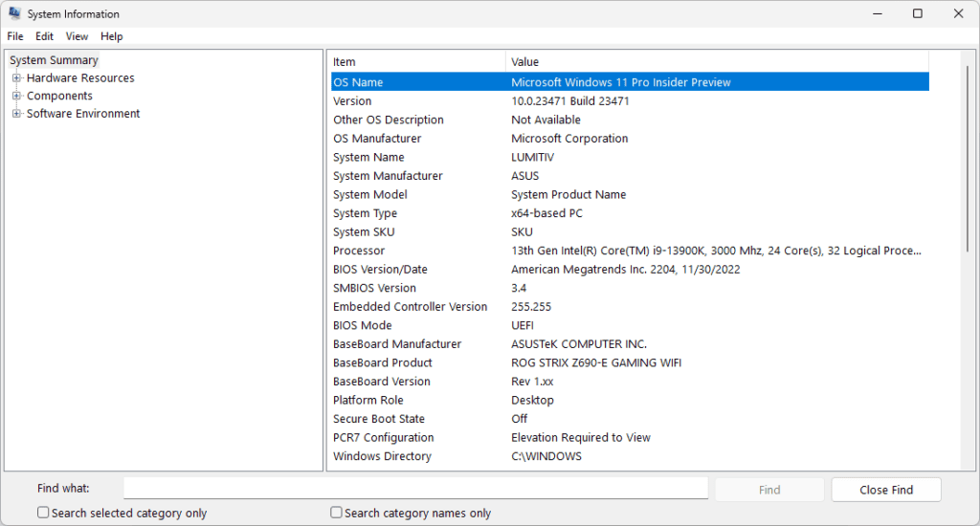The width and height of the screenshot is (980, 526).
Task: Click the System Information app icon in title bar
Action: point(13,13)
